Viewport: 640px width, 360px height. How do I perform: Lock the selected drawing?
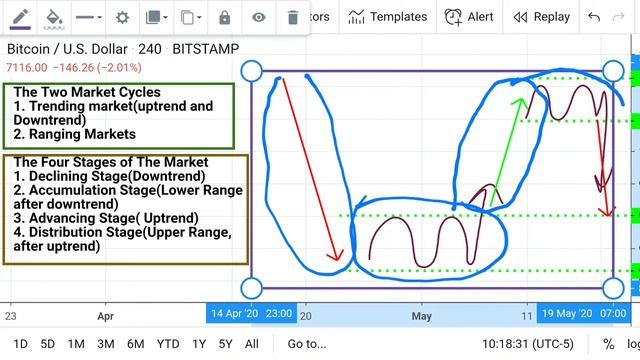coord(224,18)
